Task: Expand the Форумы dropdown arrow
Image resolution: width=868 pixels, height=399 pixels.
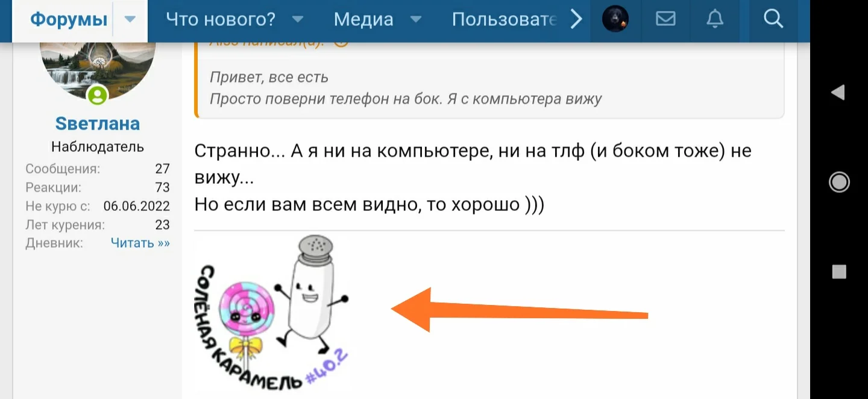Action: point(130,19)
